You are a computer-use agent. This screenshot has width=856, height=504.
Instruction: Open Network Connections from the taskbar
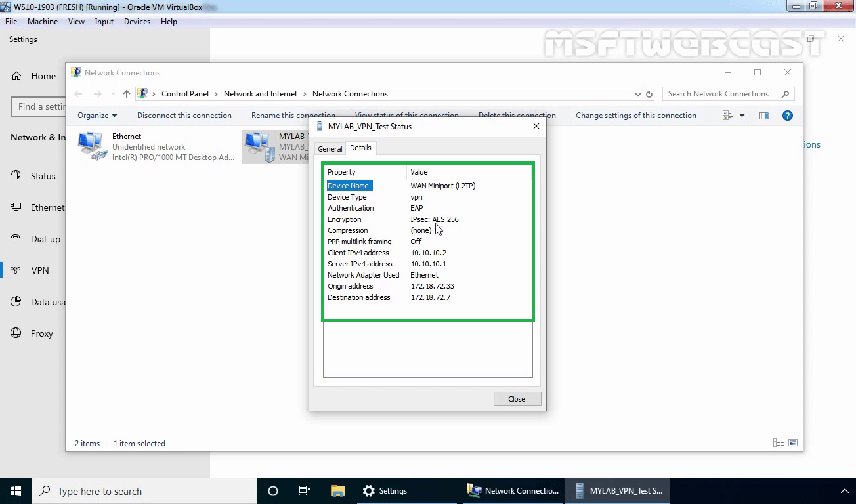(512, 490)
